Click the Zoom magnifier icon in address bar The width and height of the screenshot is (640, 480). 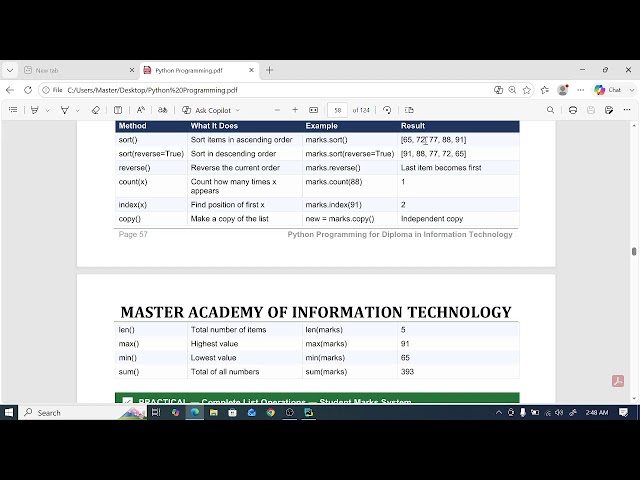512,90
